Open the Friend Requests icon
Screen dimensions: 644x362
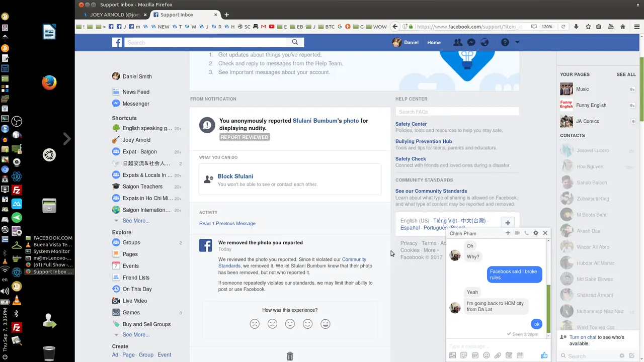click(x=457, y=43)
